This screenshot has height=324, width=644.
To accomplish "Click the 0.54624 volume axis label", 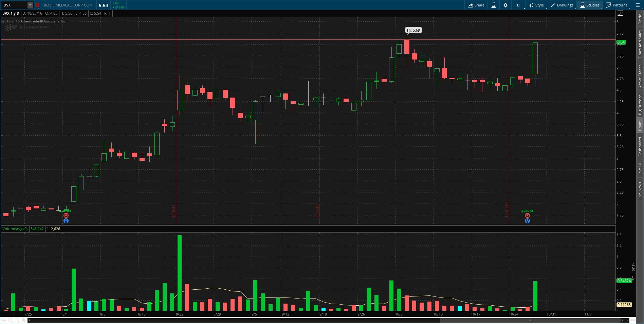I will [x=624, y=281].
